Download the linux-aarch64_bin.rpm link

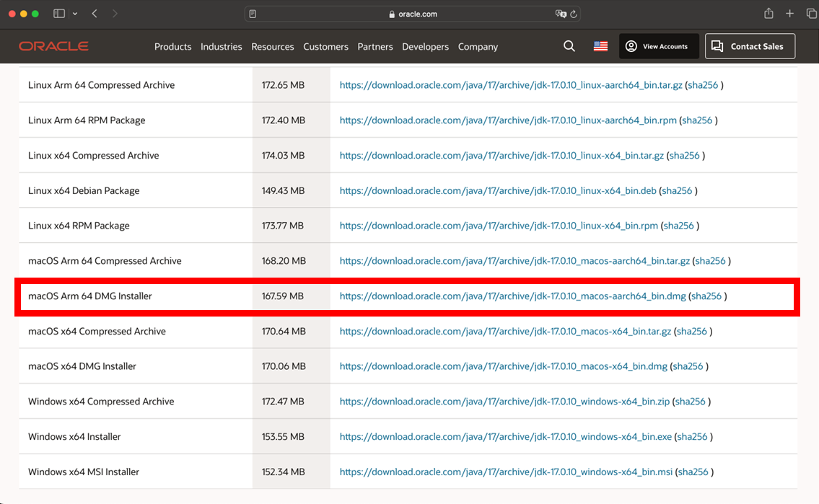click(508, 120)
